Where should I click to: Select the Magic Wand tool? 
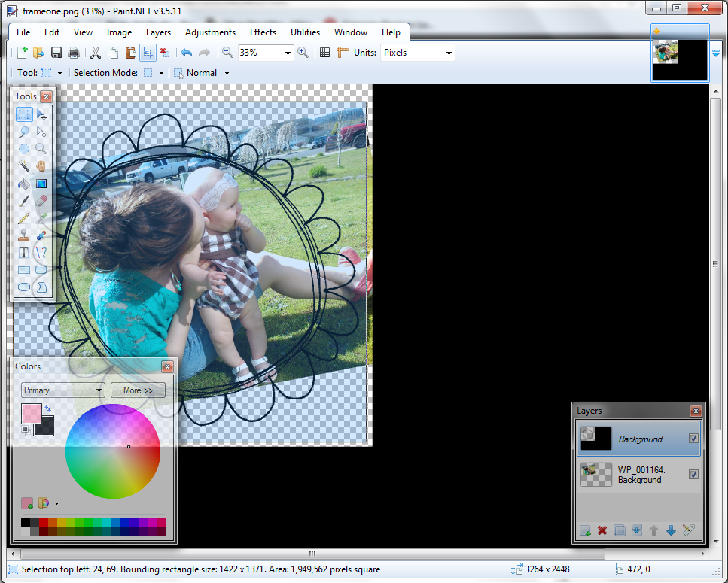23,166
